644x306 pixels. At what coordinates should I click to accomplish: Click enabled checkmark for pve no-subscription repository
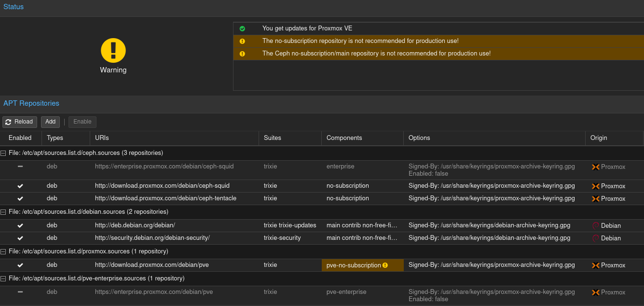(20, 265)
